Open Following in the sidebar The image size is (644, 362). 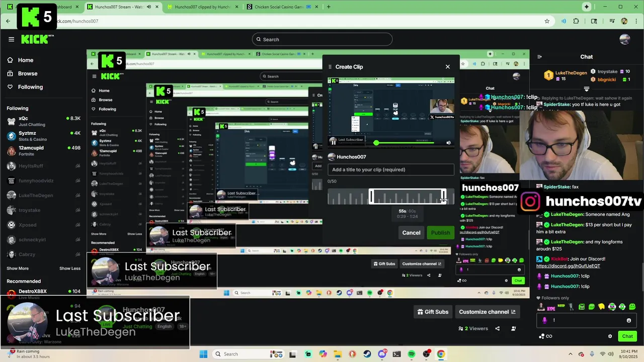[x=25, y=87]
